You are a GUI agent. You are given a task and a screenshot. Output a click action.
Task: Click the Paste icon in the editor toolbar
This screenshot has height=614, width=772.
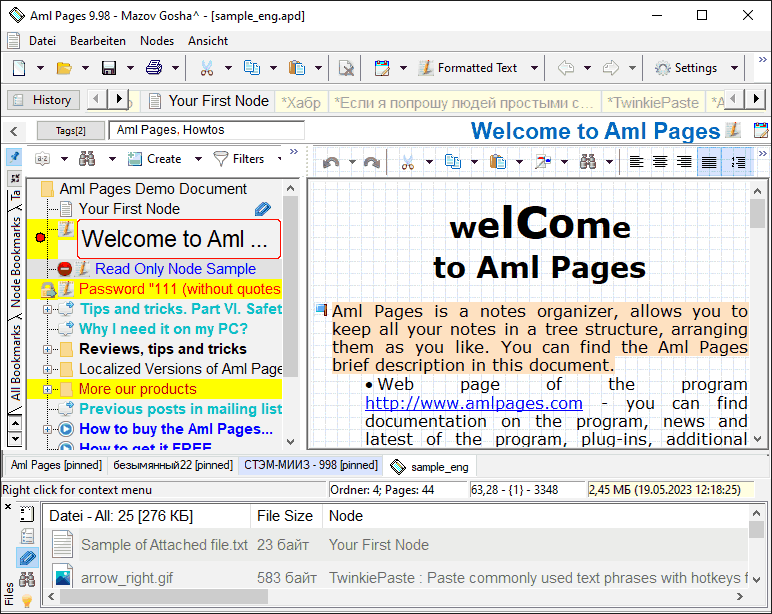pos(498,162)
